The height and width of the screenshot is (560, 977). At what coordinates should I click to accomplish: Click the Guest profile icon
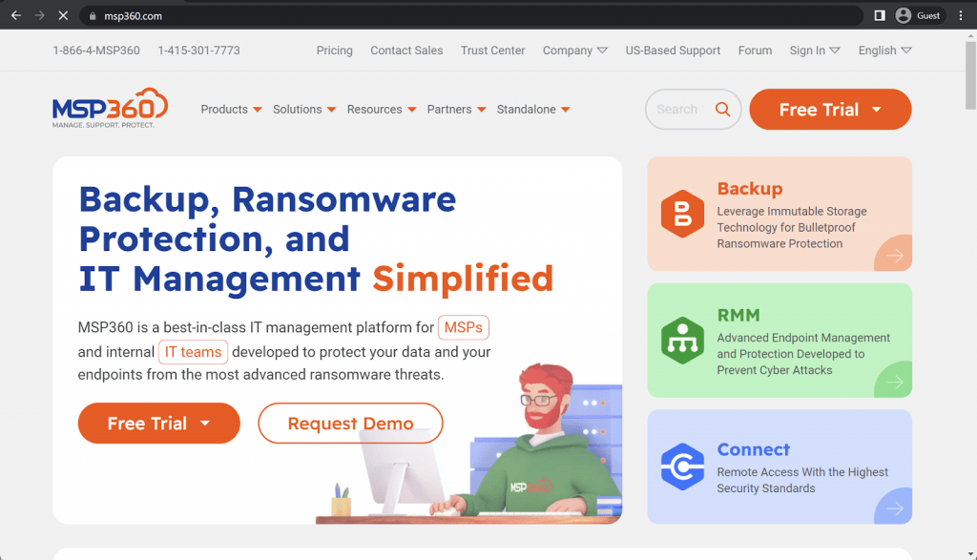903,15
